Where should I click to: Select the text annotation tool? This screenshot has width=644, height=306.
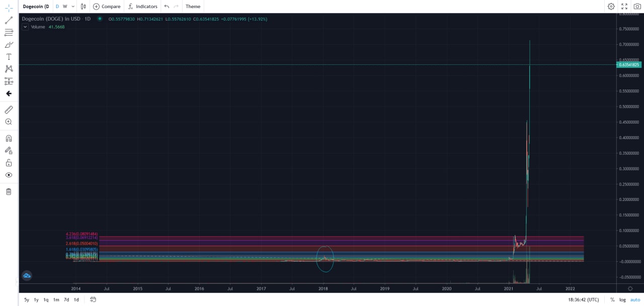9,57
